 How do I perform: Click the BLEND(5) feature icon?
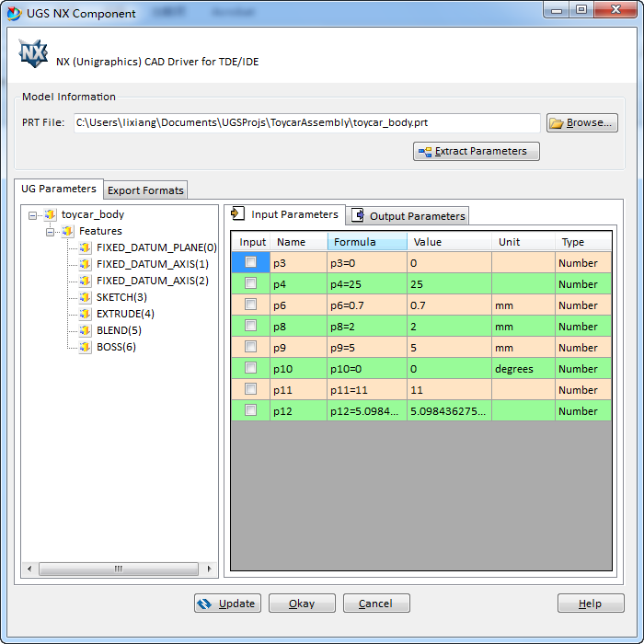pyautogui.click(x=85, y=330)
